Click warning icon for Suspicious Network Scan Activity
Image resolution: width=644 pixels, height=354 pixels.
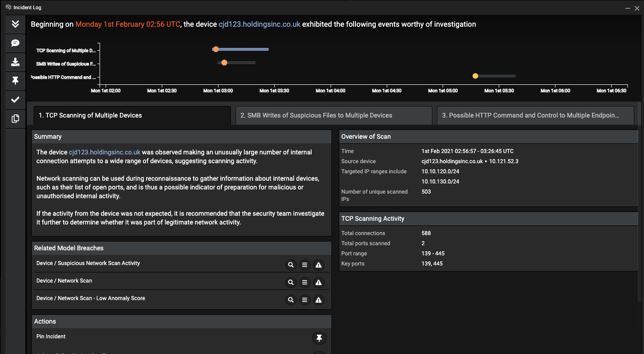tap(319, 265)
